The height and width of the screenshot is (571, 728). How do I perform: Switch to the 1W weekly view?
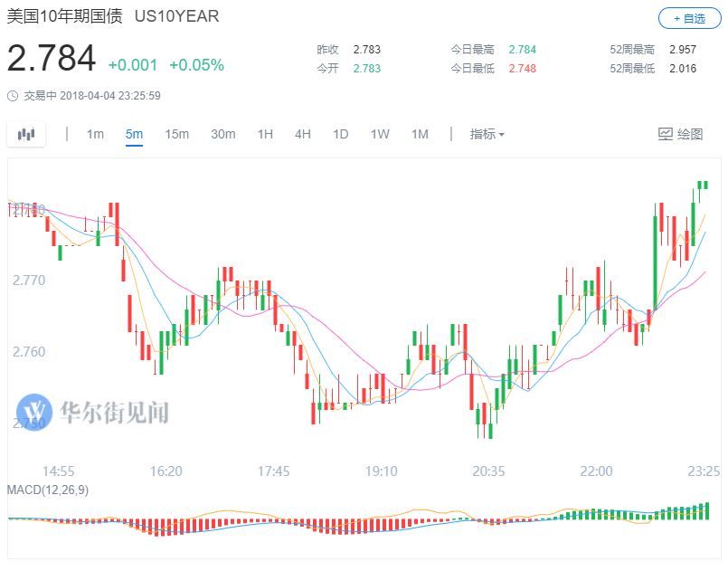click(380, 133)
